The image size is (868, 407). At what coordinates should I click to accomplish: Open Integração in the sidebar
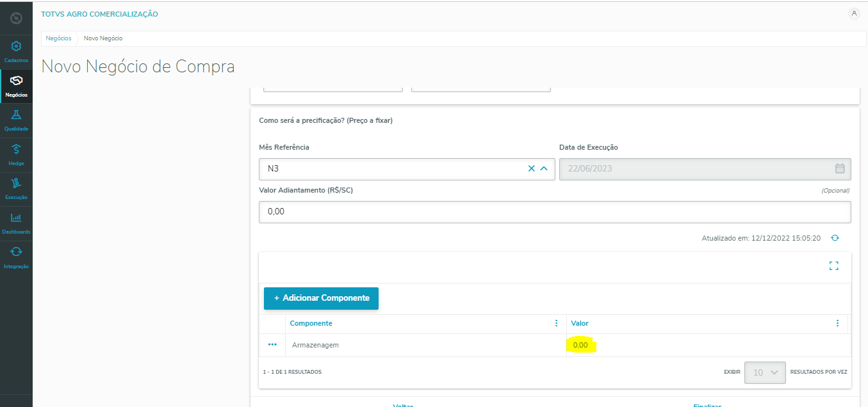pos(16,258)
